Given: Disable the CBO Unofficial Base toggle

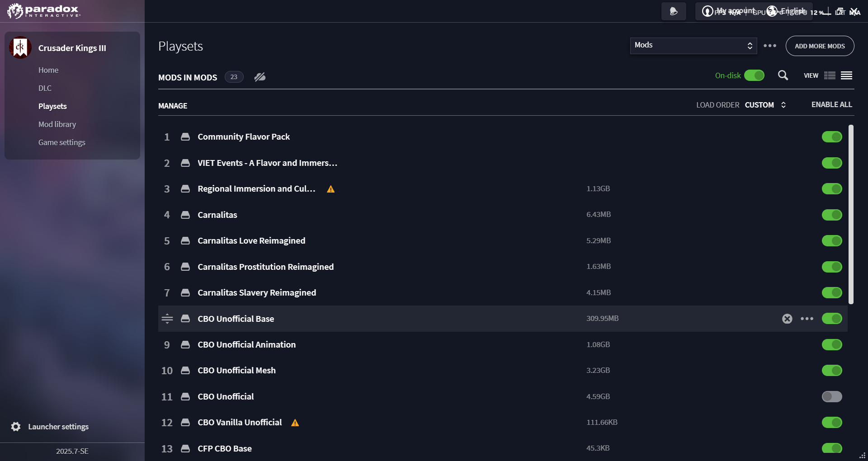Looking at the screenshot, I should click(832, 319).
